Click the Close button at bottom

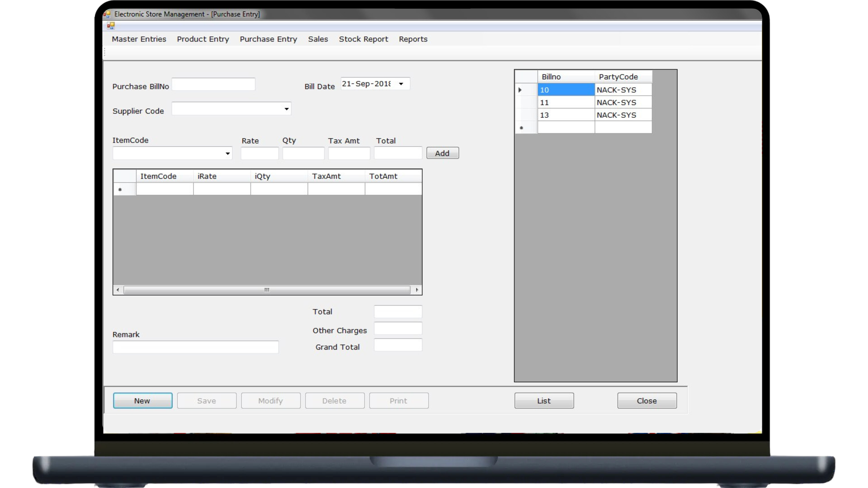point(647,401)
